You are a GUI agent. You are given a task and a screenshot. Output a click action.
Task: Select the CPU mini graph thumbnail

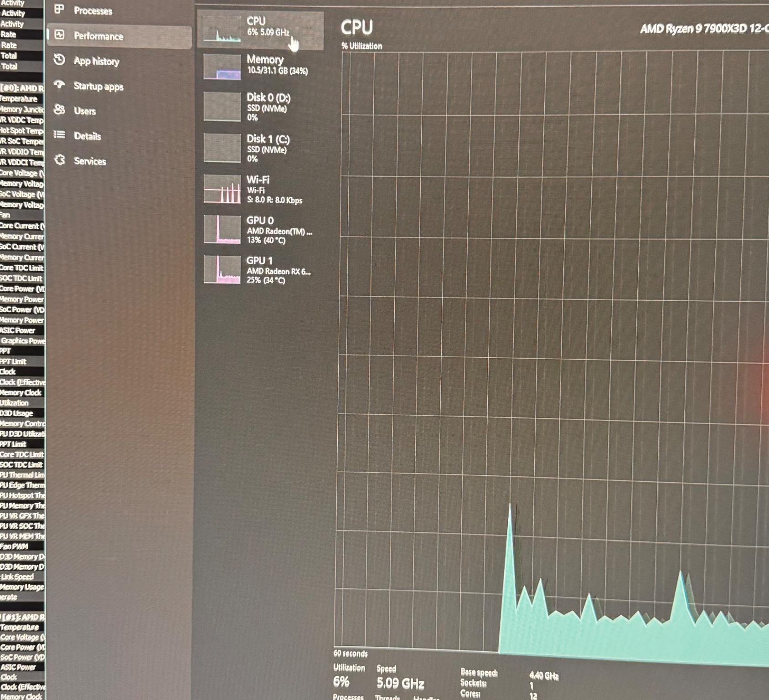[222, 28]
